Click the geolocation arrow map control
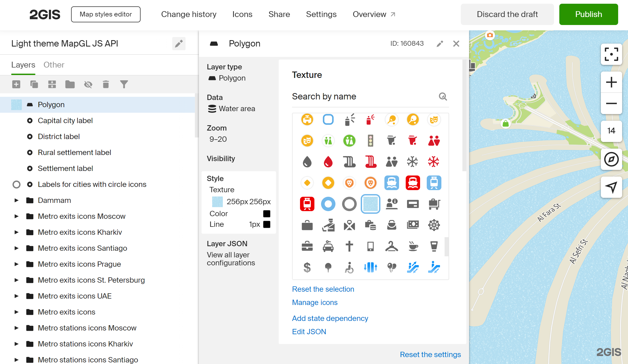This screenshot has width=628, height=364. 611,187
